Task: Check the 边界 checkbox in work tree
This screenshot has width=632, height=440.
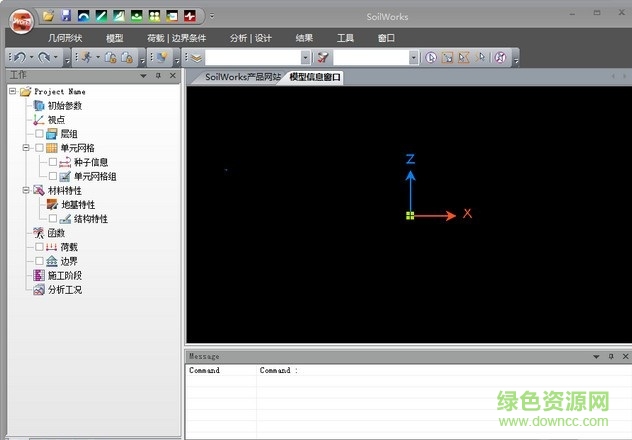Action: tap(39, 261)
